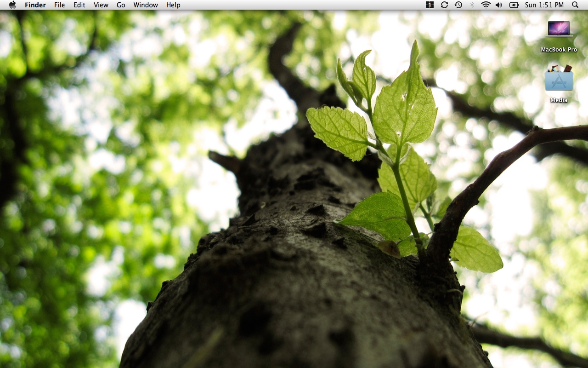The width and height of the screenshot is (588, 368).
Task: Open the Go menu
Action: click(121, 5)
